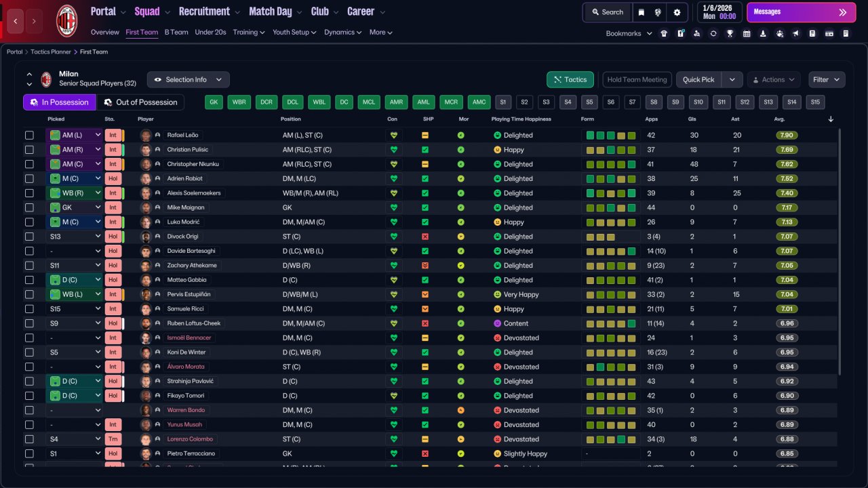The width and height of the screenshot is (868, 488).
Task: Open the Under 20s tab
Action: click(210, 32)
